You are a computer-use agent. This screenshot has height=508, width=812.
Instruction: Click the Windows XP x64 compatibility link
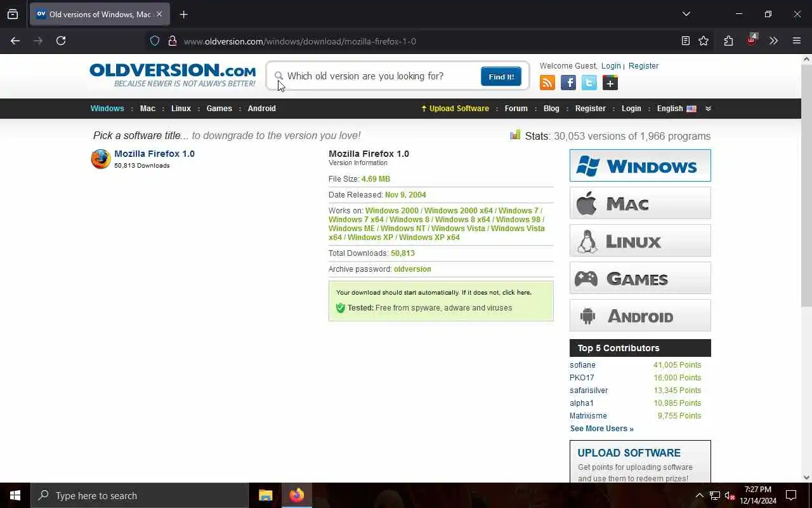point(429,237)
